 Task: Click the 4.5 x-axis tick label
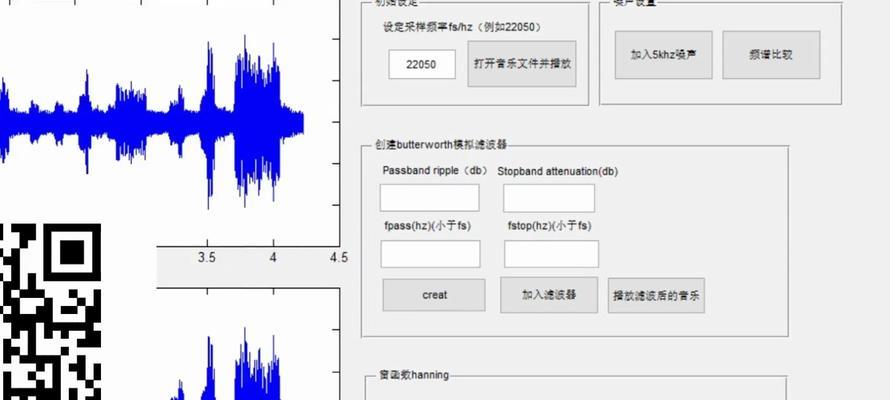338,258
